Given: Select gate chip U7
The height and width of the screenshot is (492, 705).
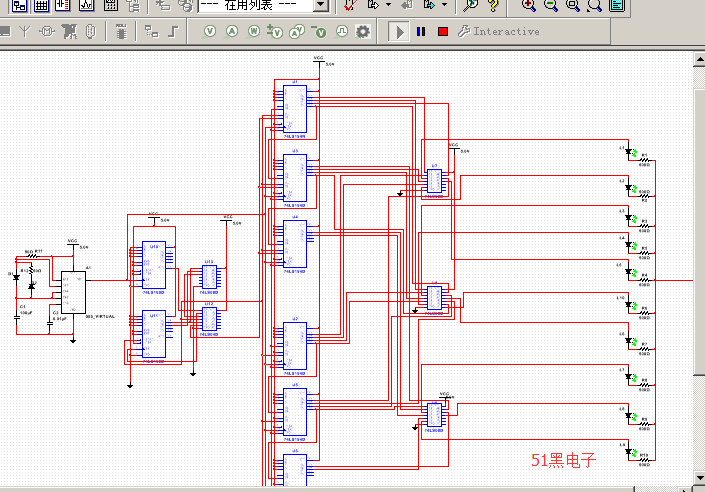Looking at the screenshot, I should (434, 181).
